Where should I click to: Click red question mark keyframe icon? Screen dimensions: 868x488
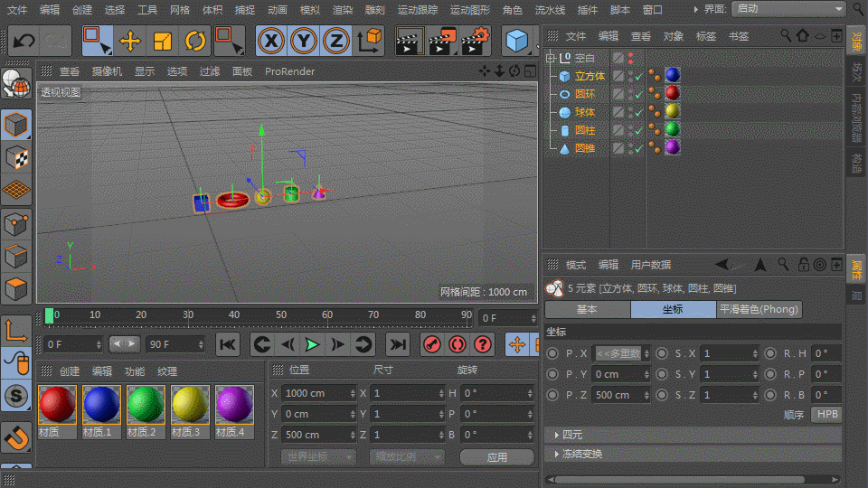pyautogui.click(x=483, y=344)
